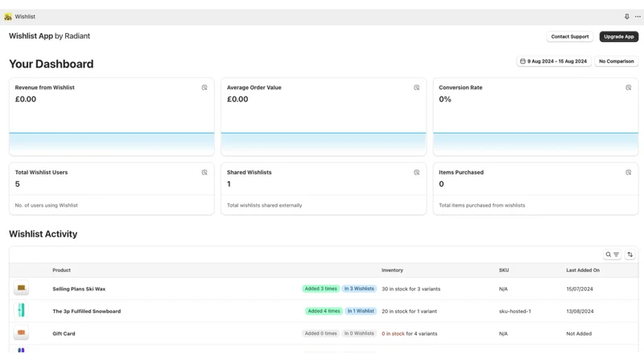This screenshot has height=362, width=644.
Task: Click Contact Support button
Action: coord(570,36)
